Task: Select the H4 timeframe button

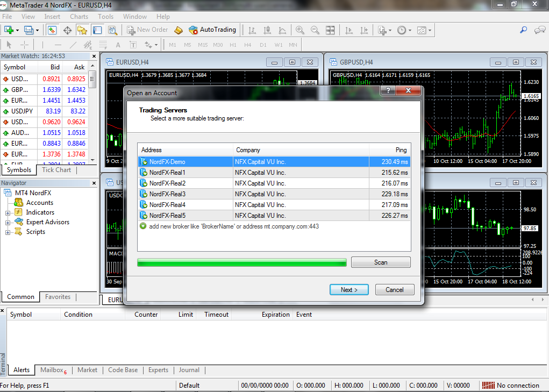Action: coord(247,45)
